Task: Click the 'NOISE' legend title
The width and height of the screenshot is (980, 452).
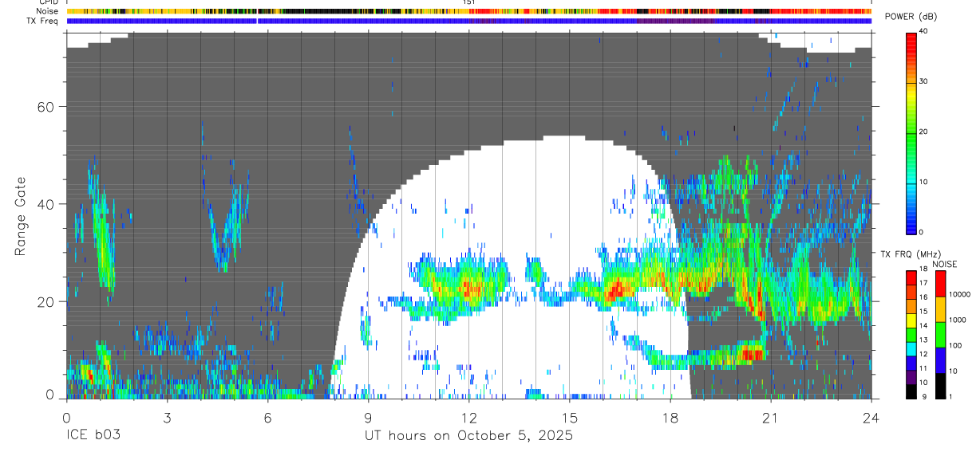Action: coord(944,264)
